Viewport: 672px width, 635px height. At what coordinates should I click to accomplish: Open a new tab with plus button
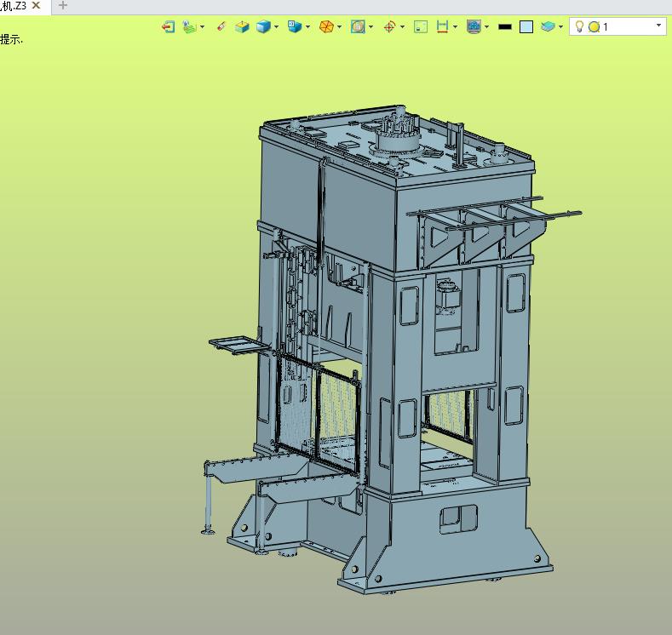[x=63, y=6]
